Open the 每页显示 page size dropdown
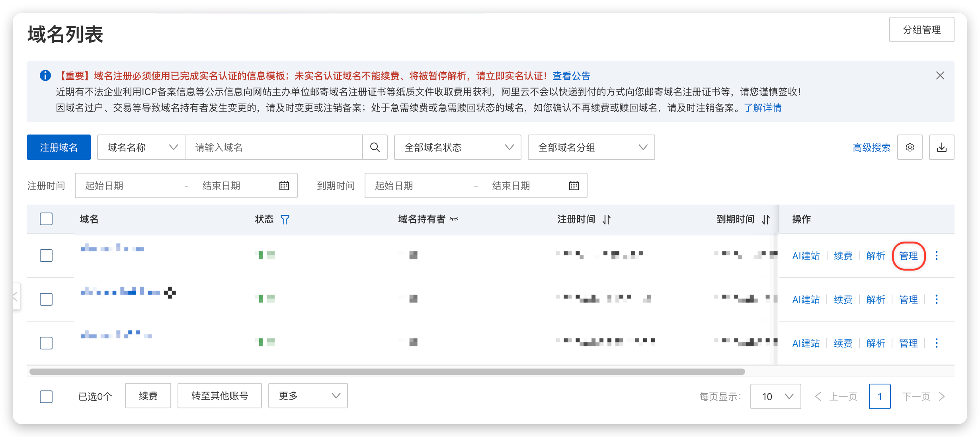 pyautogui.click(x=775, y=396)
